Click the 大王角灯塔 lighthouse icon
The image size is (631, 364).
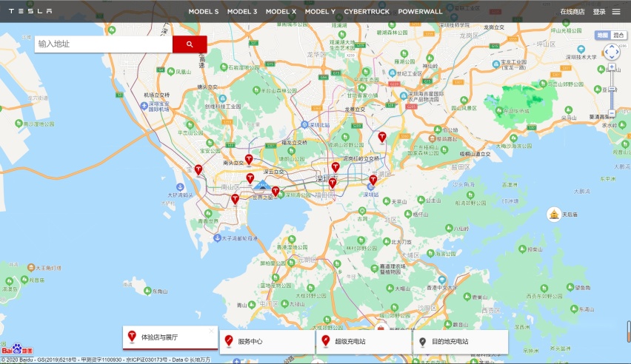(31, 268)
